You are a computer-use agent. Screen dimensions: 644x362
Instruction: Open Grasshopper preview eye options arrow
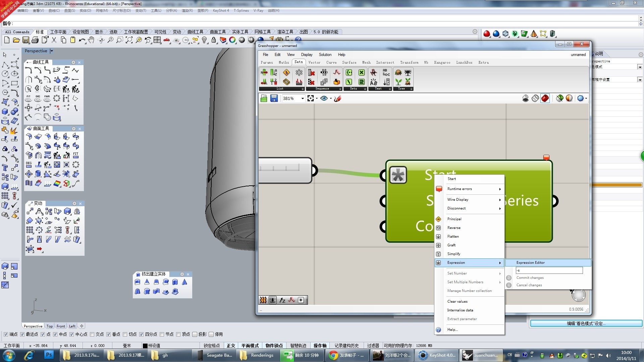tap(331, 99)
